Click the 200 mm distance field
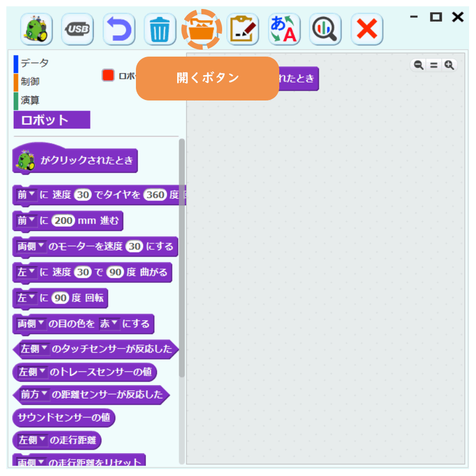The image size is (476, 476). point(63,221)
